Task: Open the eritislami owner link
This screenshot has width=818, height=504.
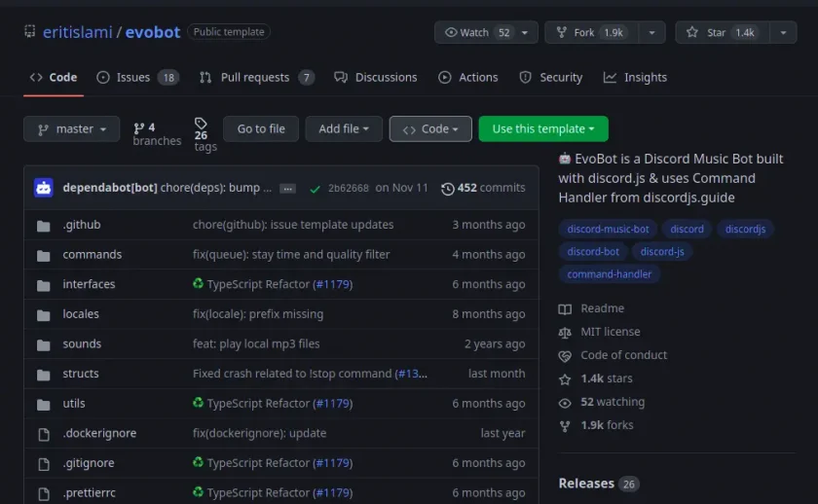Action: [77, 32]
